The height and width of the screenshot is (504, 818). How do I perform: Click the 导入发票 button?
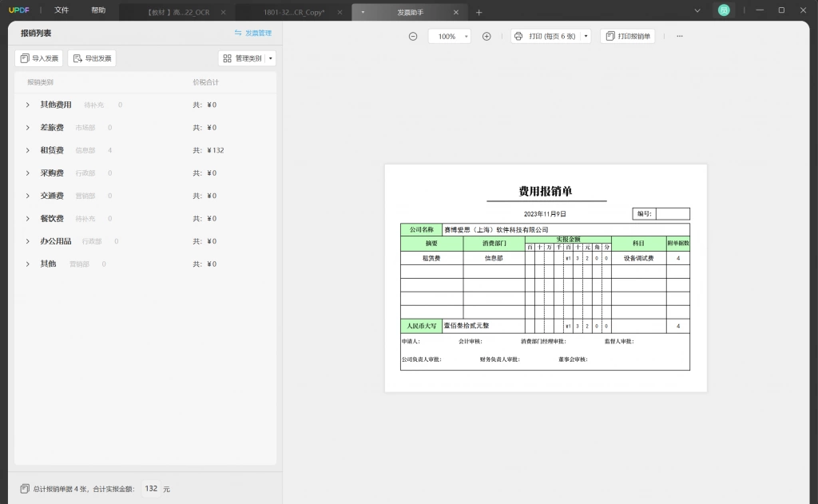[39, 58]
